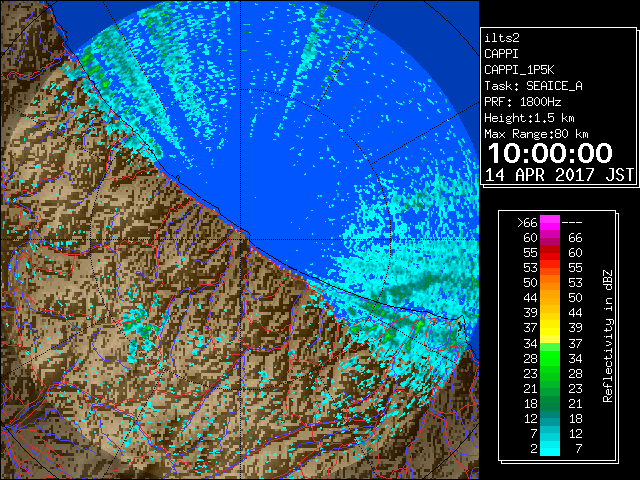Pick the purple 60–66 dBZ swatch
The image size is (640, 480).
(x=550, y=238)
